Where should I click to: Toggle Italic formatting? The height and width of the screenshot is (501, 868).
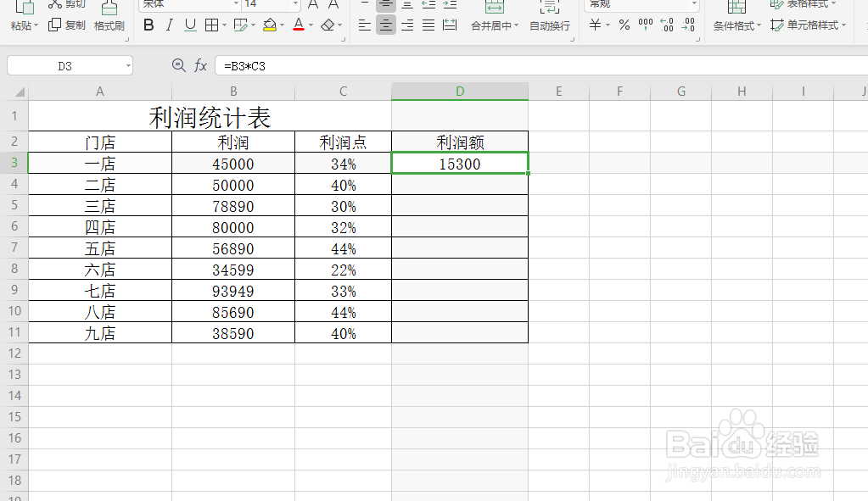tap(170, 25)
